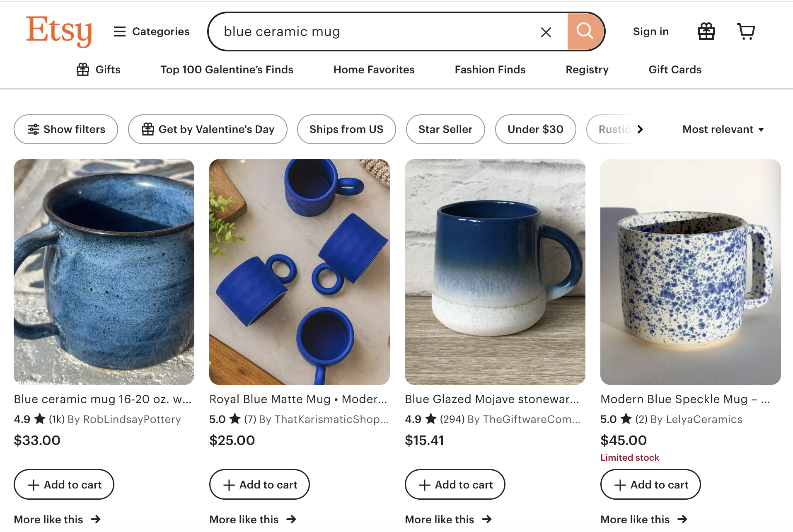This screenshot has width=793, height=532.
Task: Clear the search text with the X
Action: pos(546,32)
